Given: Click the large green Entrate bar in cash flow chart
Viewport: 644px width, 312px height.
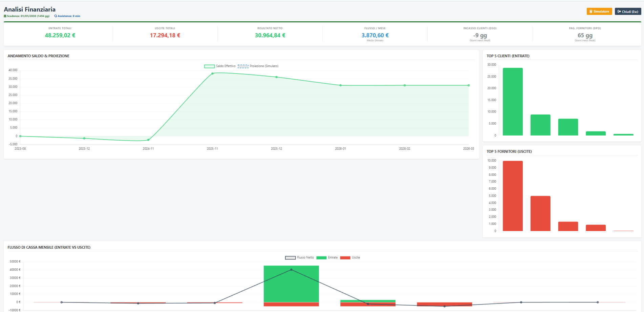Looking at the screenshot, I should pos(291,284).
